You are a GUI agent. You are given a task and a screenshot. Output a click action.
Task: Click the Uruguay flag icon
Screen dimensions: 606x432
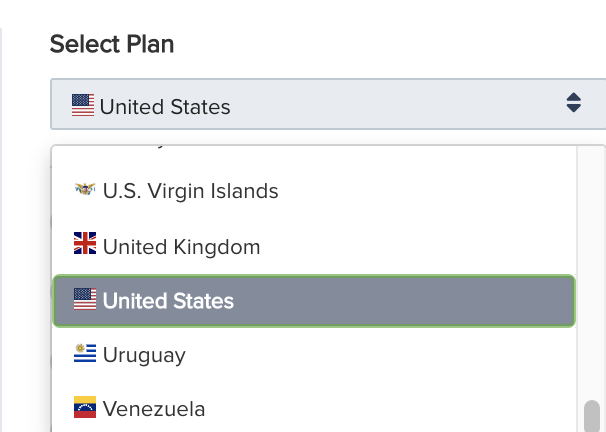[85, 354]
